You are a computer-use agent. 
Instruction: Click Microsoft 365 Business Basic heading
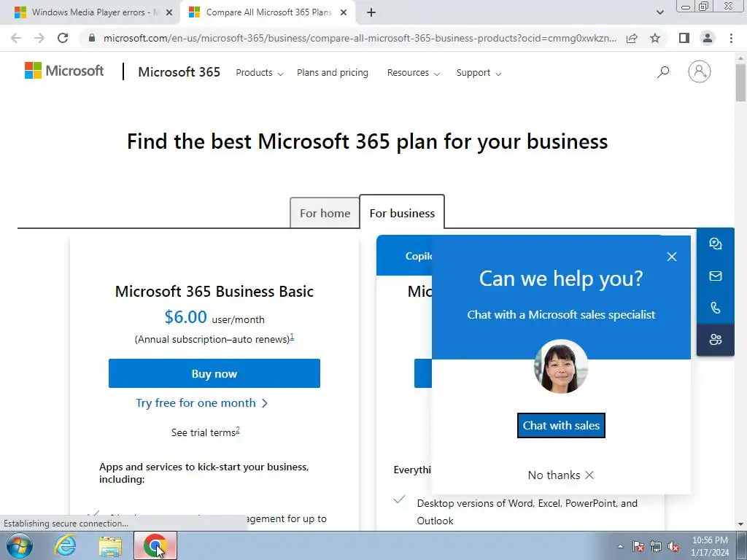pos(214,291)
